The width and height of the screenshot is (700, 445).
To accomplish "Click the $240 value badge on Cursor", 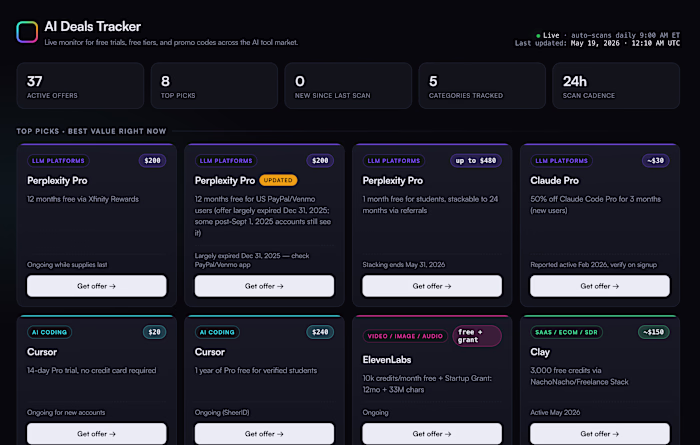I will point(320,332).
